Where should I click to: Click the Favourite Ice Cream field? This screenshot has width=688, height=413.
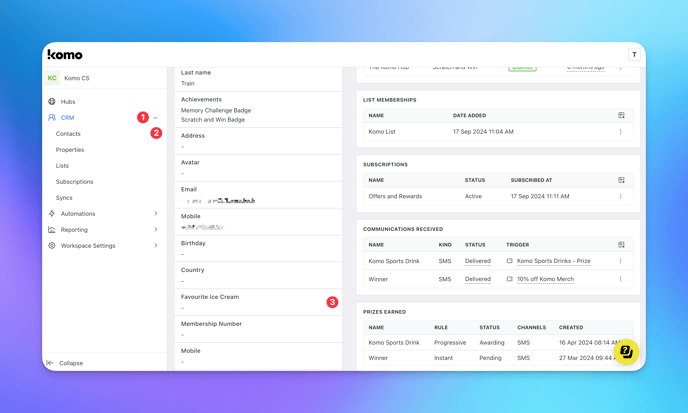258,302
